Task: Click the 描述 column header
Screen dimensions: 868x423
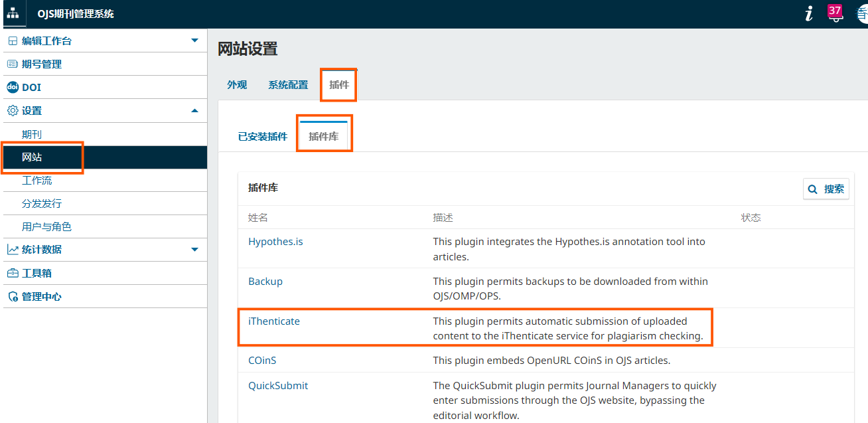Action: [x=443, y=218]
